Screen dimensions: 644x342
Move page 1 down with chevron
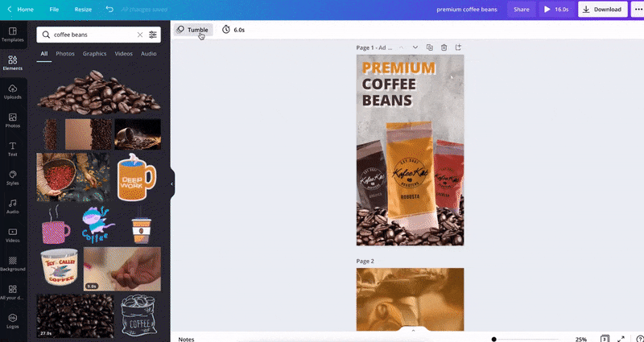pos(415,47)
